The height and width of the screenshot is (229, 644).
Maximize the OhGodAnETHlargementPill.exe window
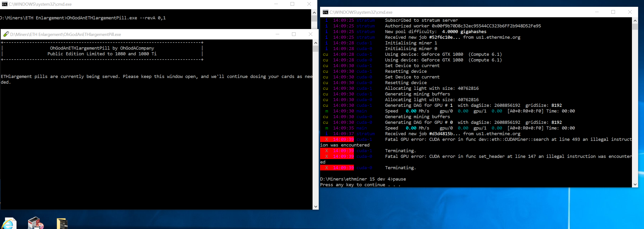[x=294, y=34]
